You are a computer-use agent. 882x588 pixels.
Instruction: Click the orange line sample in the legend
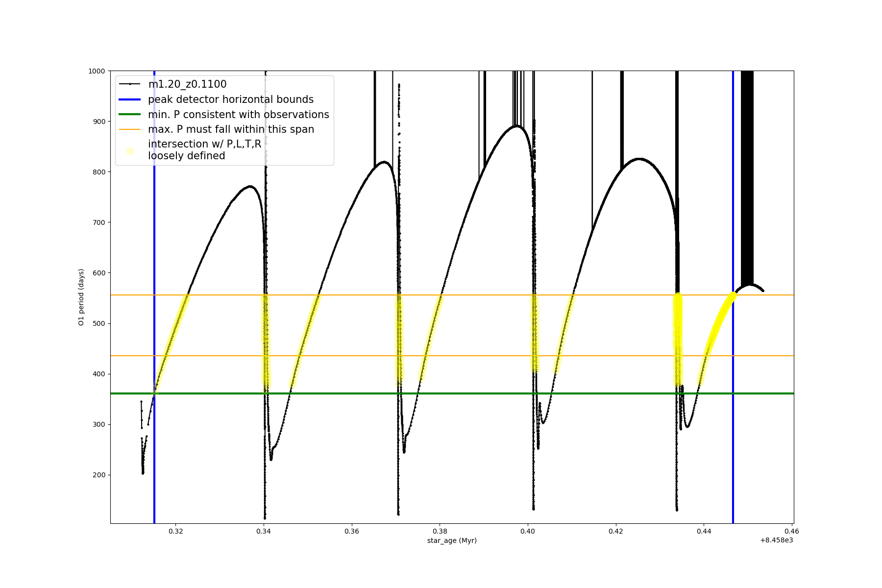(x=130, y=130)
